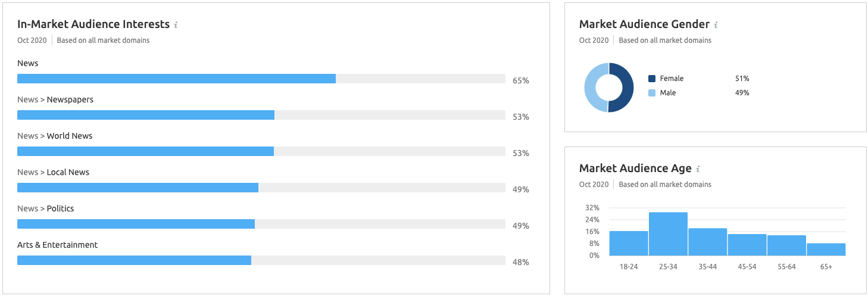Click the Newspapers interest bar
This screenshot has width=868, height=296.
[x=146, y=115]
